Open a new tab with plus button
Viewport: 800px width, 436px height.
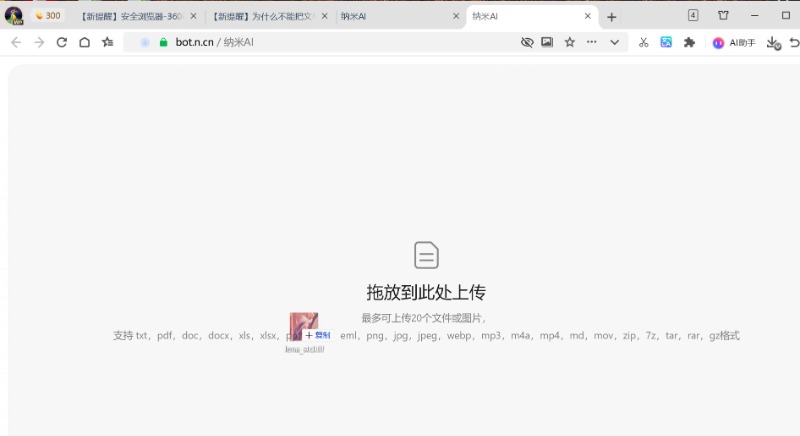[611, 17]
